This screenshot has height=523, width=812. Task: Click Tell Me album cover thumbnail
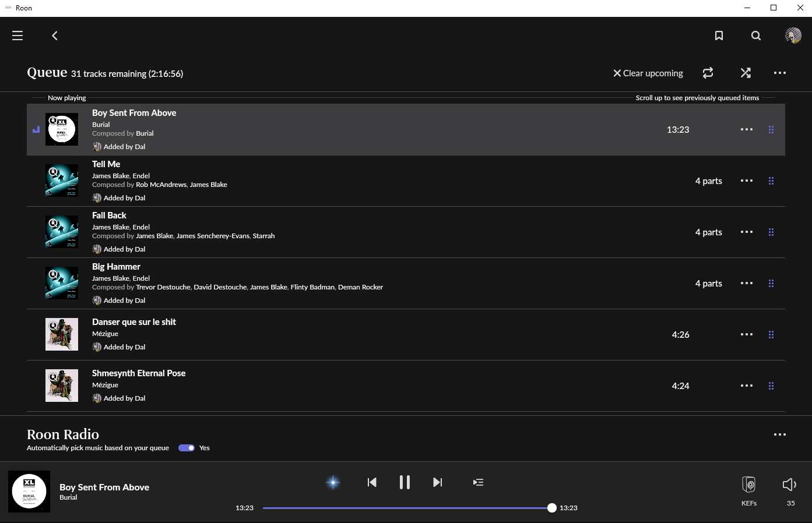click(x=62, y=181)
